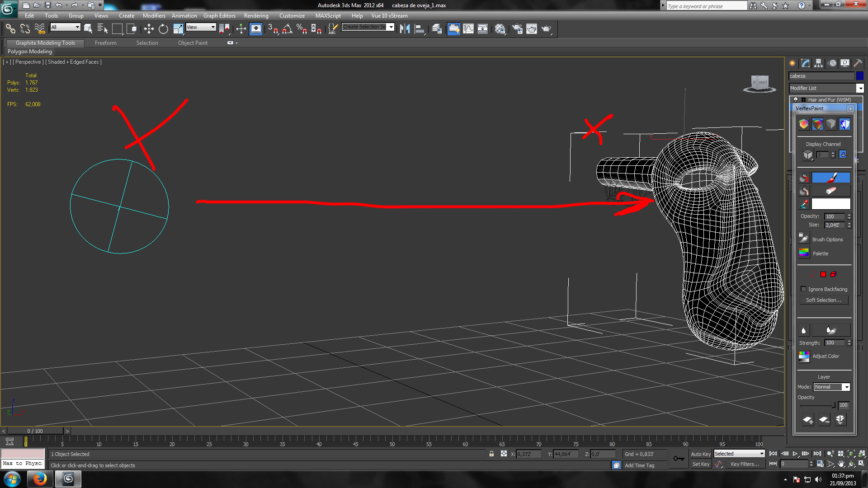Click the Mirror tool in main toolbar
The image size is (868, 488).
point(405,29)
